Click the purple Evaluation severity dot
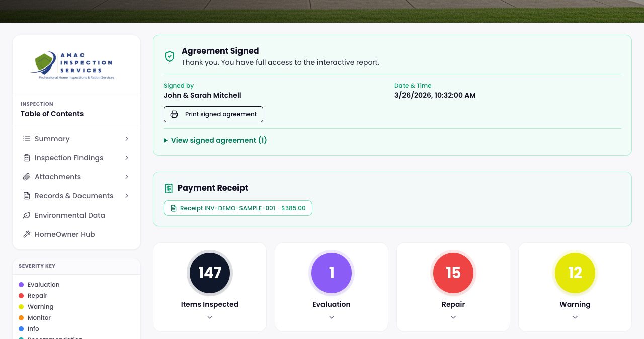Image resolution: width=644 pixels, height=339 pixels. point(21,285)
